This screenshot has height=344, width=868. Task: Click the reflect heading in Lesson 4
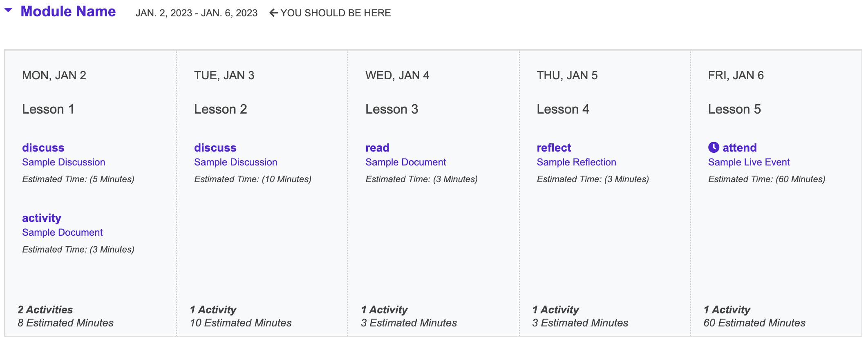[x=554, y=147]
